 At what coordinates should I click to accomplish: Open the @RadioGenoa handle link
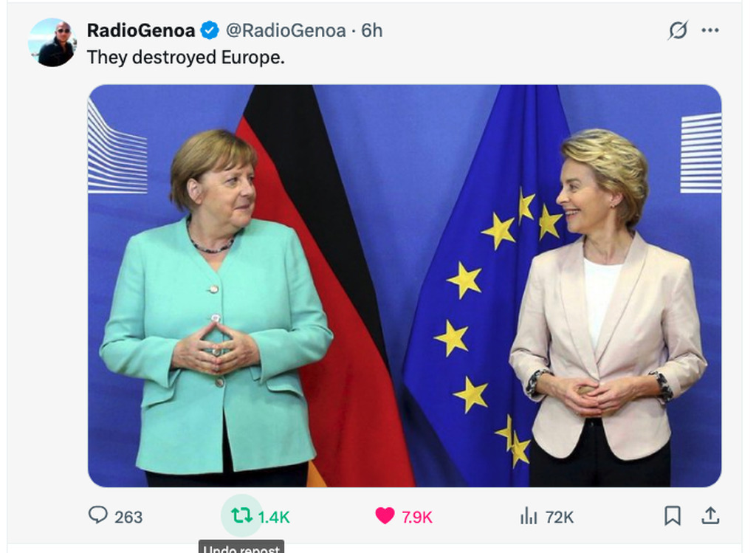286,30
